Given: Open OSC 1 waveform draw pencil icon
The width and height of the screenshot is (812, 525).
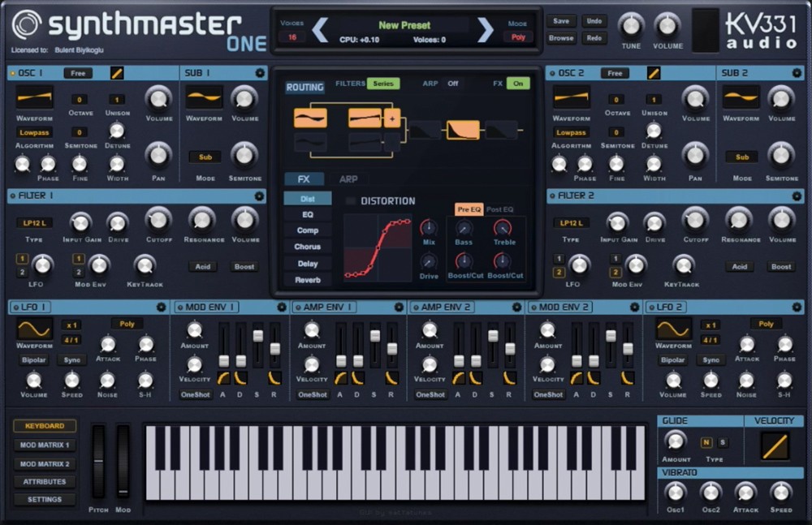Looking at the screenshot, I should [x=117, y=73].
